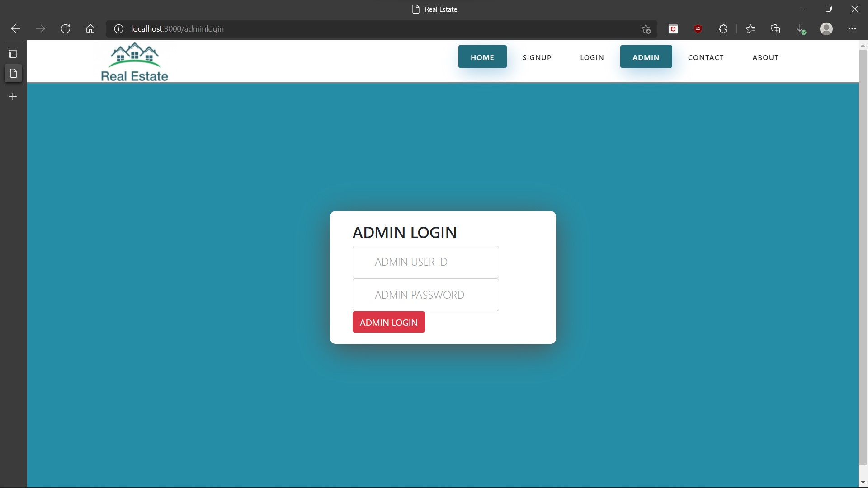The width and height of the screenshot is (868, 488).
Task: Click the Real Estate logo
Action: tap(134, 62)
